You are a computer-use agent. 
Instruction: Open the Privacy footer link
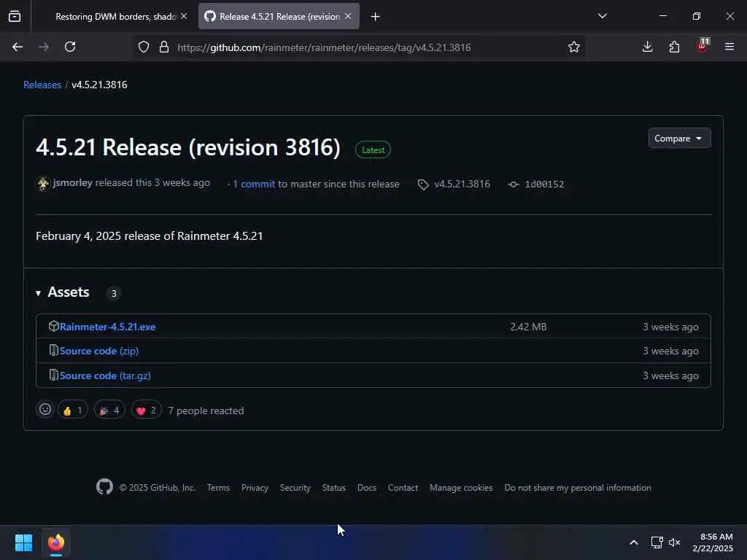click(x=255, y=488)
